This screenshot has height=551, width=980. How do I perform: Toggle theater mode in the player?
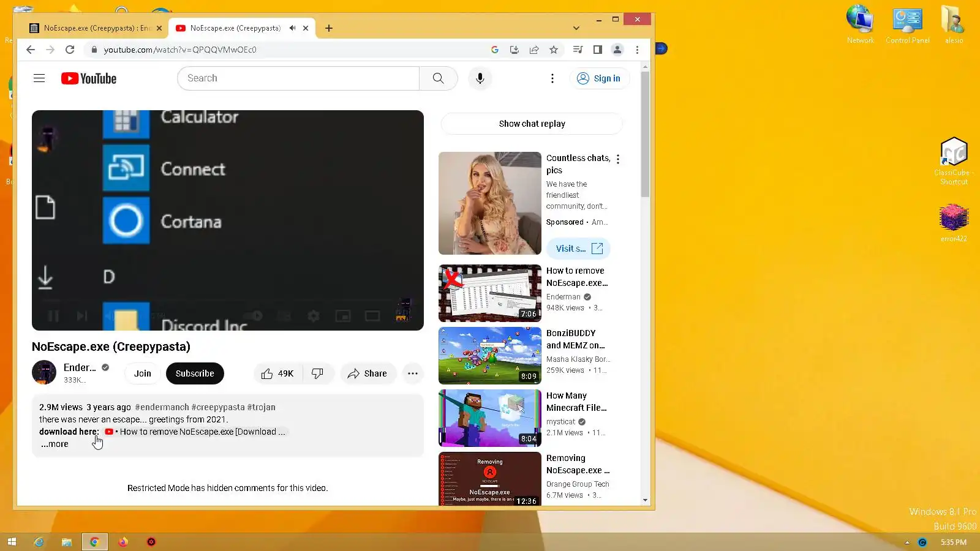click(x=372, y=316)
